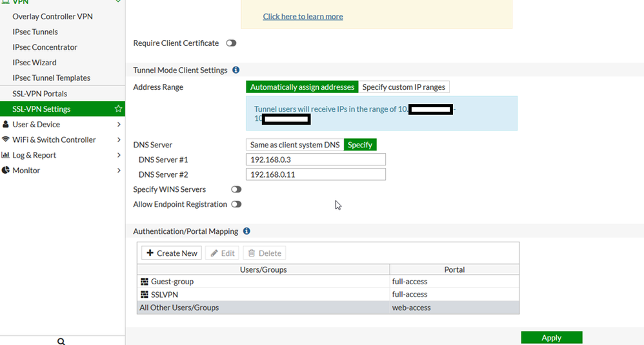This screenshot has width=644, height=345.
Task: Click the Log & Report menu label
Action: coord(34,155)
